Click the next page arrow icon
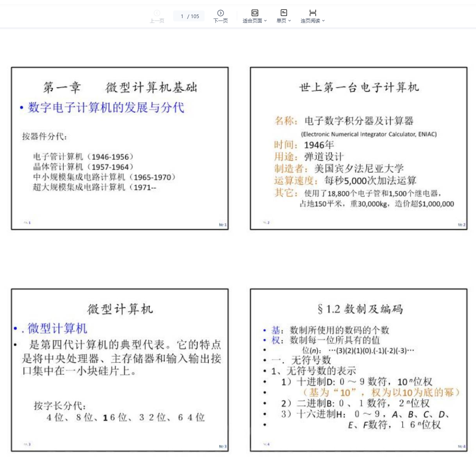This screenshot has height=459, width=476. (x=220, y=13)
